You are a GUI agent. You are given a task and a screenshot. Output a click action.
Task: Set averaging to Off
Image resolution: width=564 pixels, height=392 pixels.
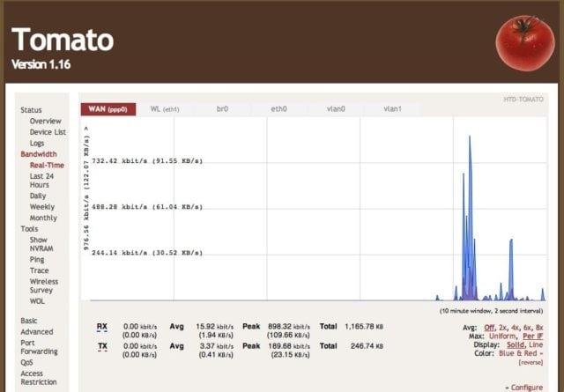point(489,328)
